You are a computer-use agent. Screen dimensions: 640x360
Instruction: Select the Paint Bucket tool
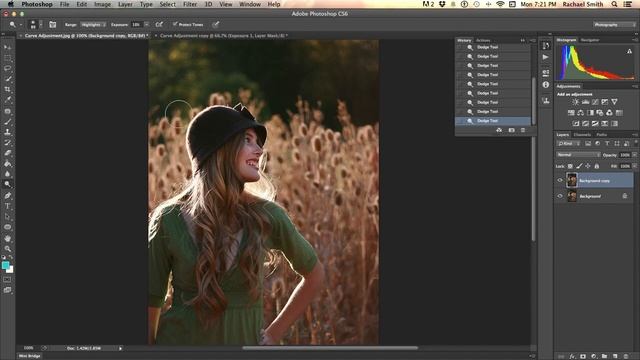point(7,164)
